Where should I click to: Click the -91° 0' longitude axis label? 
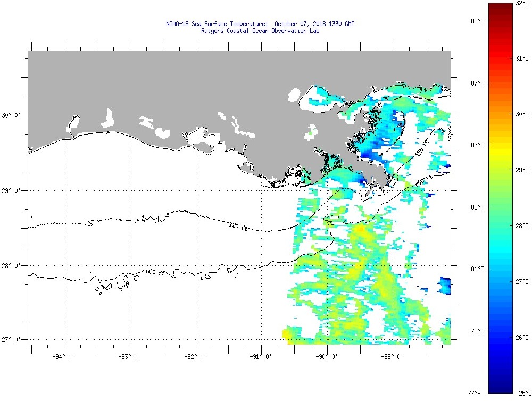[x=260, y=357]
